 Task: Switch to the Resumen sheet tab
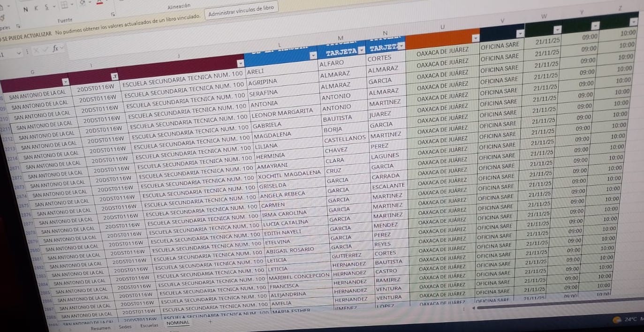coord(100,328)
